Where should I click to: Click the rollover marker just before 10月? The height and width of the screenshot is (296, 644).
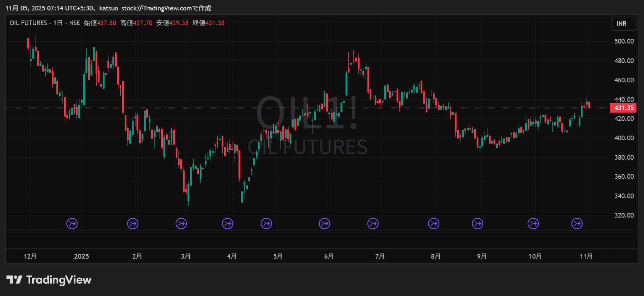point(533,224)
